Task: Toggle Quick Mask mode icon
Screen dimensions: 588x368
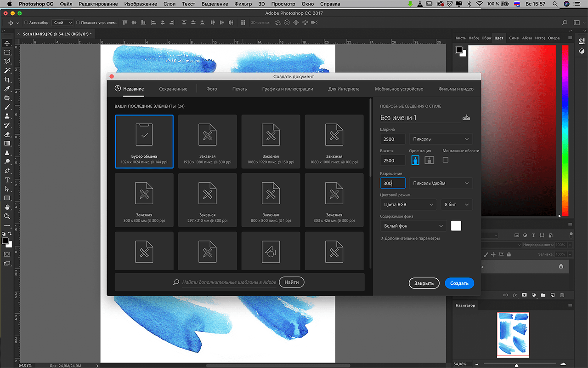Action: (7, 254)
